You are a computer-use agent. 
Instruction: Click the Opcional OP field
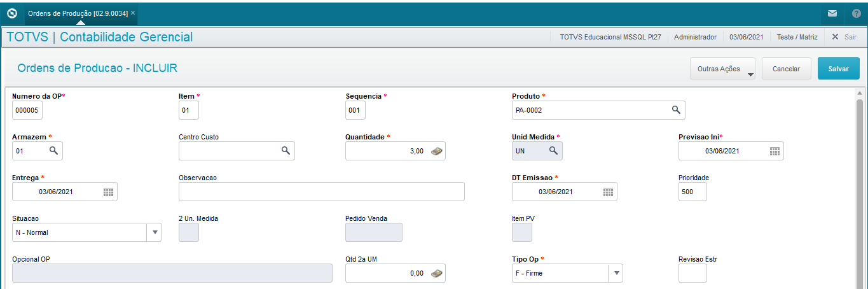[172, 273]
